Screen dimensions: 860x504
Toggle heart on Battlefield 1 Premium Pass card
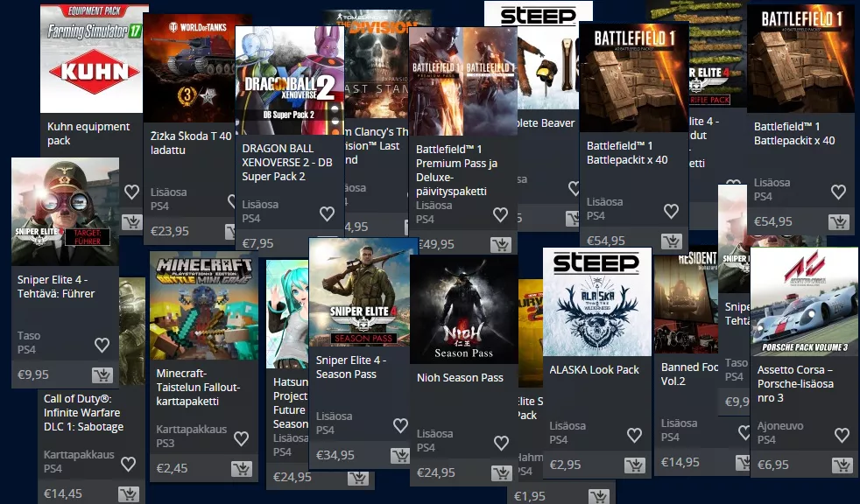(500, 214)
